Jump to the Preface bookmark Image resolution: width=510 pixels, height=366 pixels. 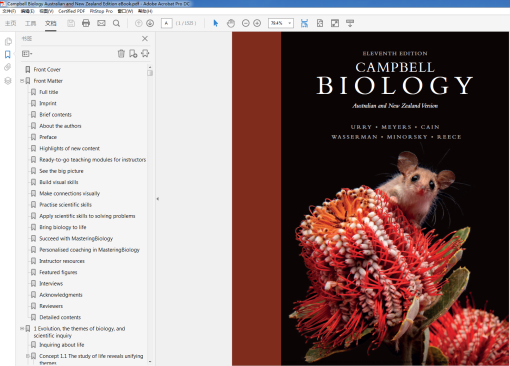[x=48, y=137]
